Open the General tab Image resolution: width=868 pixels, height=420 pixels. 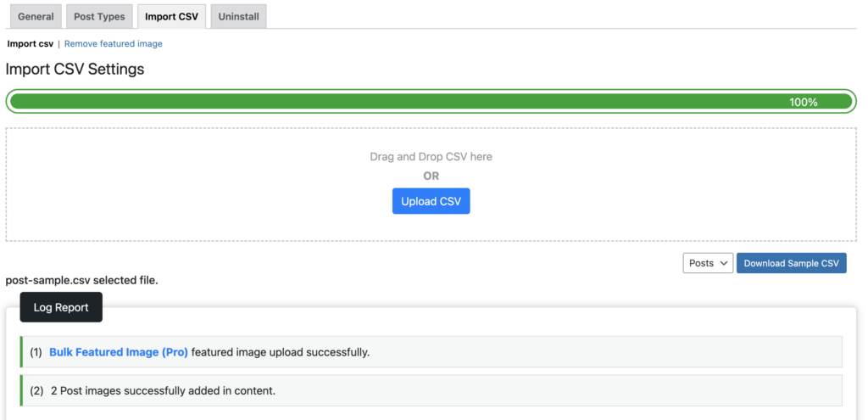pyautogui.click(x=36, y=16)
